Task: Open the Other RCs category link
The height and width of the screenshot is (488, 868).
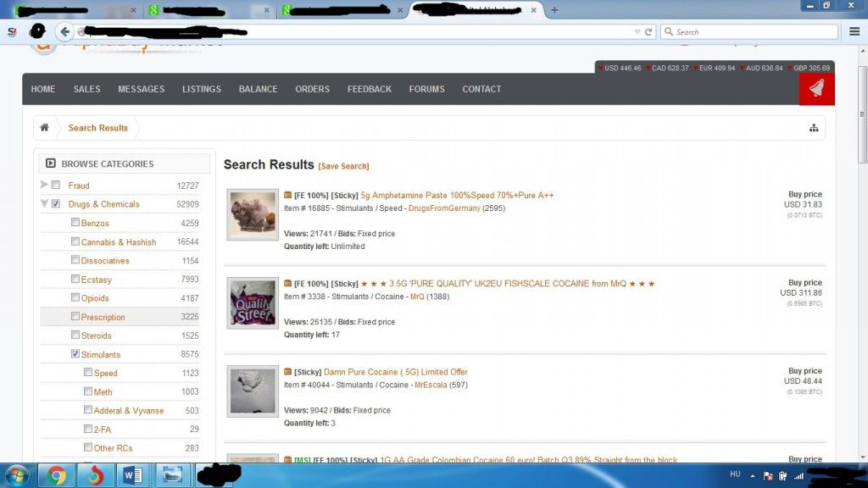Action: tap(113, 448)
